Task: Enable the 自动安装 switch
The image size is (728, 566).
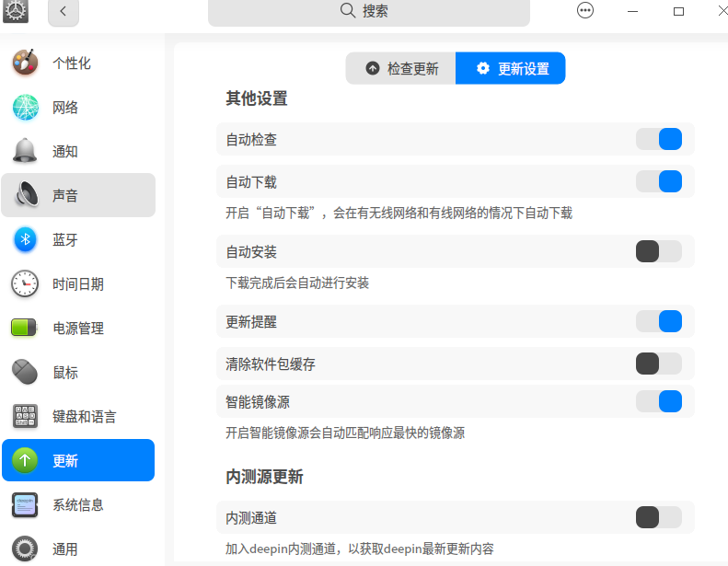Action: tap(659, 251)
